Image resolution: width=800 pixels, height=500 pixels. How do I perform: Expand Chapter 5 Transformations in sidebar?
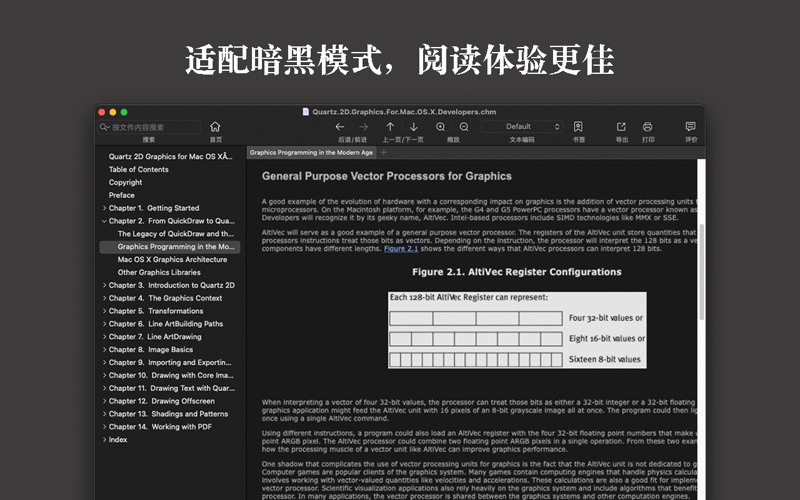click(x=104, y=311)
